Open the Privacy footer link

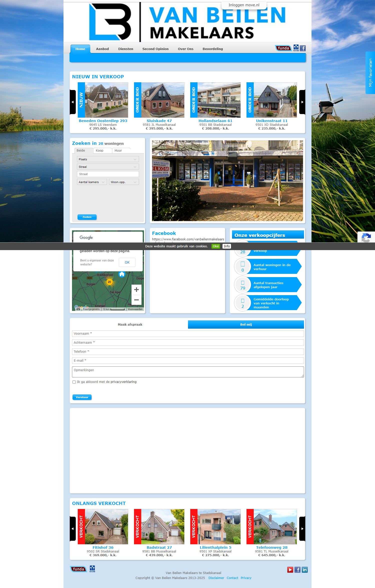coord(246,578)
